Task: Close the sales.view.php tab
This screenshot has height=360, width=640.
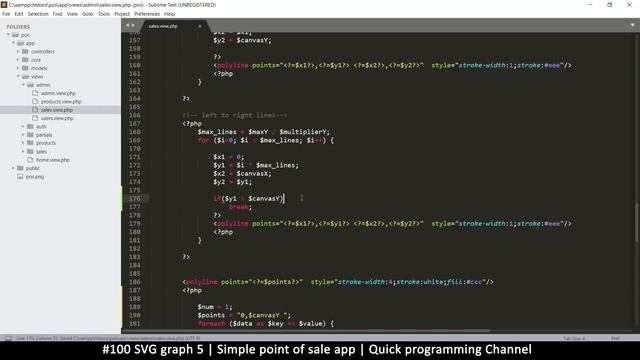Action: (x=200, y=26)
